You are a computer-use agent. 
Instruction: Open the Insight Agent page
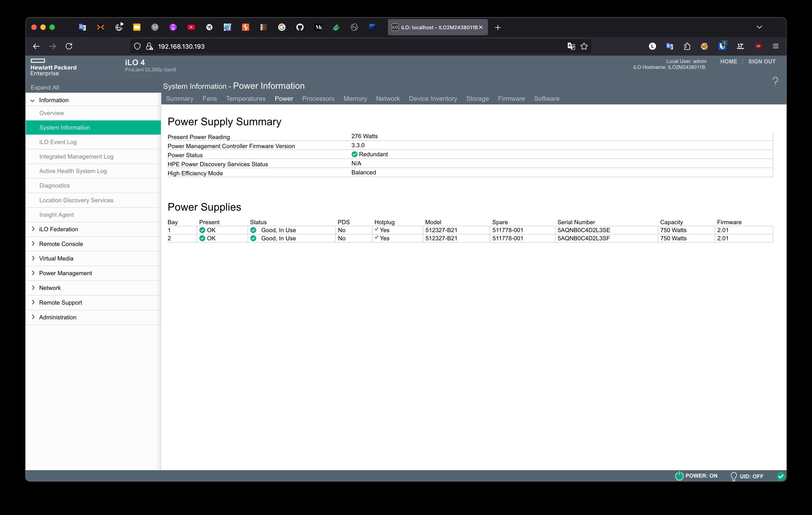[x=93, y=215]
